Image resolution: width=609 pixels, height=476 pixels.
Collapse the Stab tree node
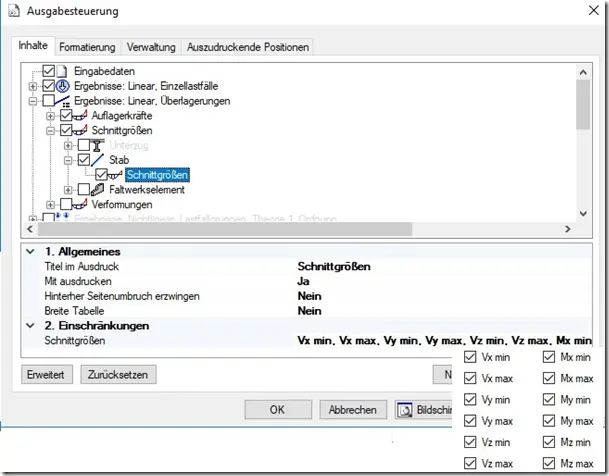[68, 160]
